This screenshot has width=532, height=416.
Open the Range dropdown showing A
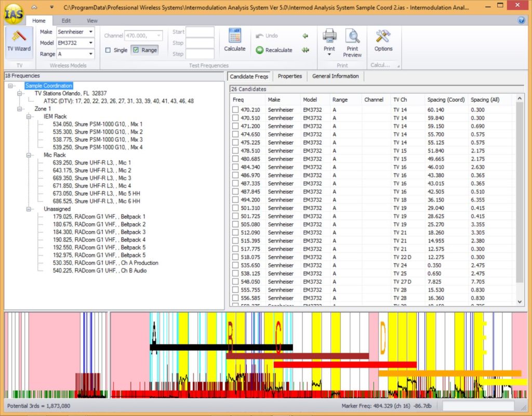[90, 54]
